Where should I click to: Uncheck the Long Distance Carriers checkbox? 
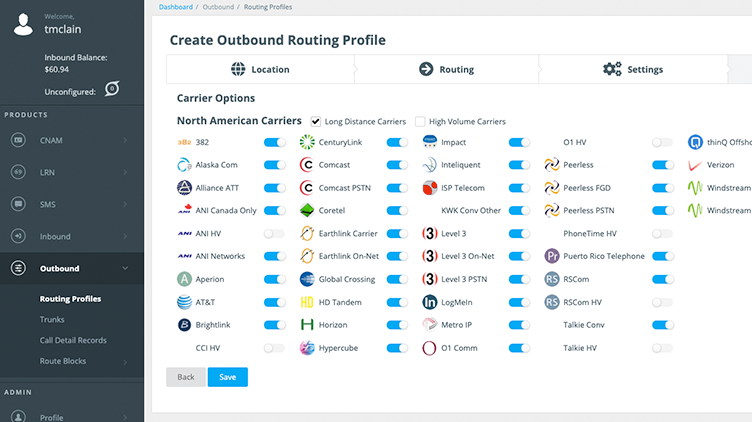click(316, 122)
